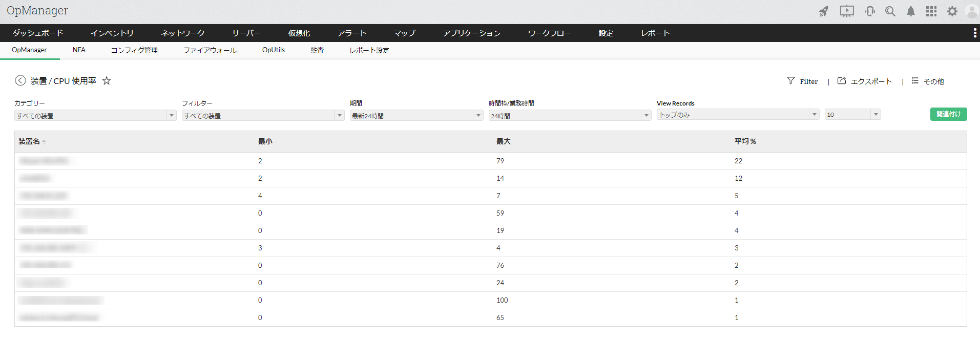Open the presentation monitor icon in header
This screenshot has height=340, width=980.
(847, 11)
